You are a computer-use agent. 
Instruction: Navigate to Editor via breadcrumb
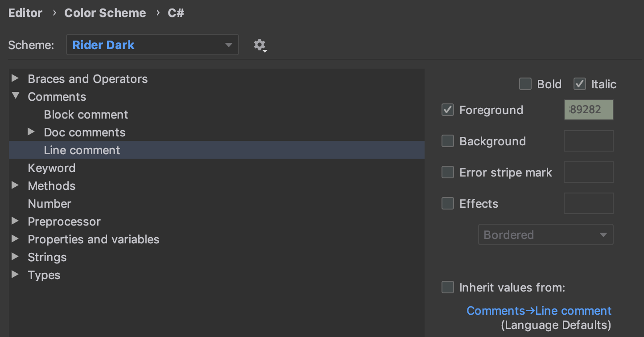click(x=25, y=12)
